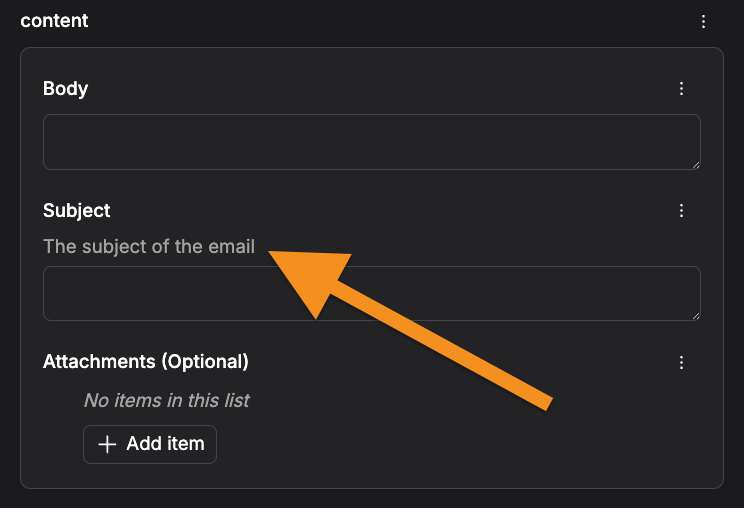Open the content section three-dot menu
The image size is (744, 508).
coord(703,21)
